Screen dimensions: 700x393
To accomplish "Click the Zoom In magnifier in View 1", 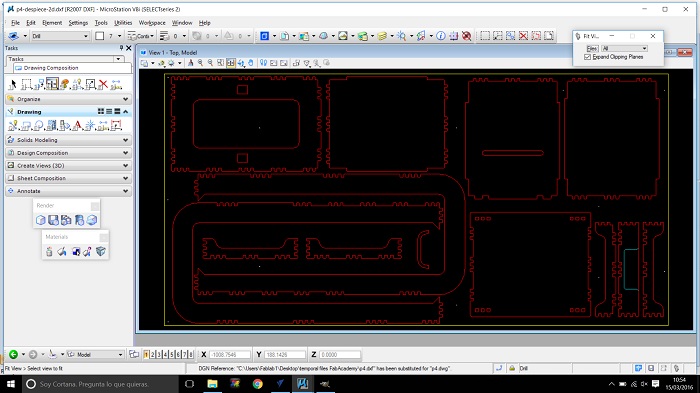I will [200, 63].
